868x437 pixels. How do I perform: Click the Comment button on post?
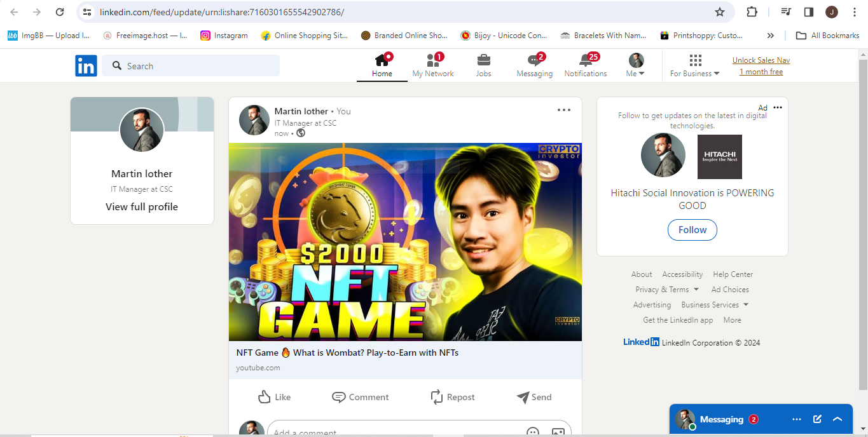coord(361,397)
